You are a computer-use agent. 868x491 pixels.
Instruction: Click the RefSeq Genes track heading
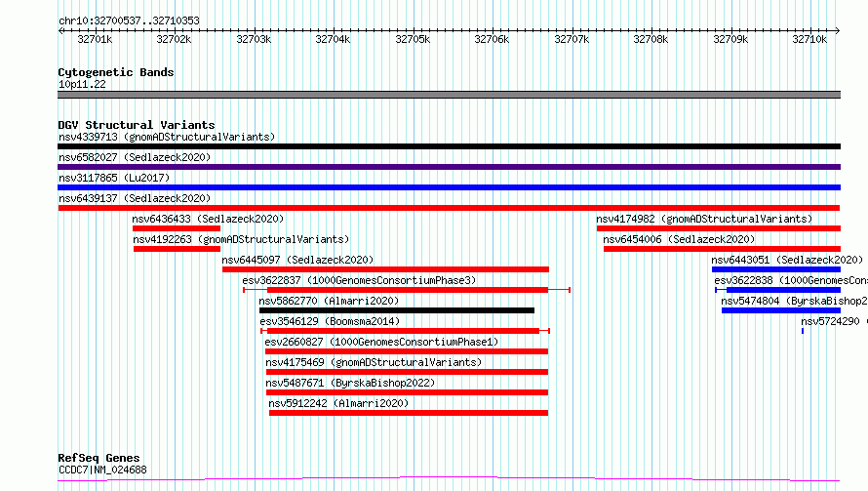pos(99,458)
